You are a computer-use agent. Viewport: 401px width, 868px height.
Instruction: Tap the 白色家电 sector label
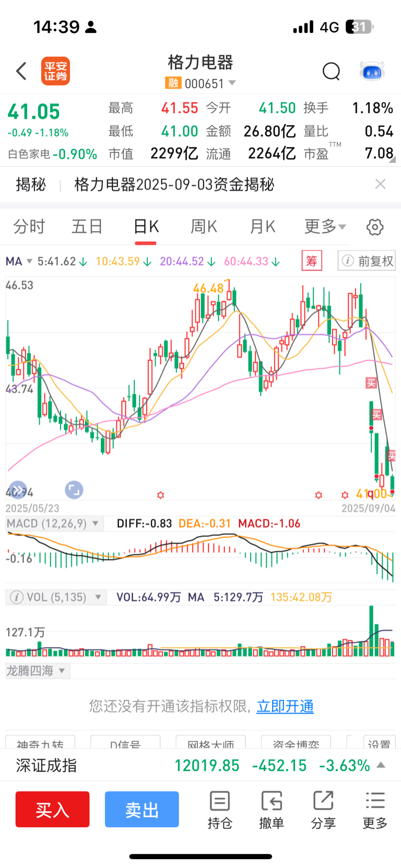[29, 154]
